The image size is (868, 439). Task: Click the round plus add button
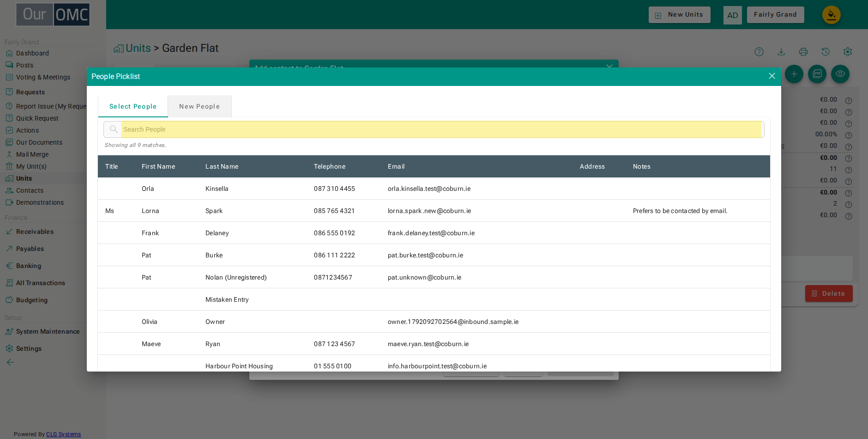point(794,74)
